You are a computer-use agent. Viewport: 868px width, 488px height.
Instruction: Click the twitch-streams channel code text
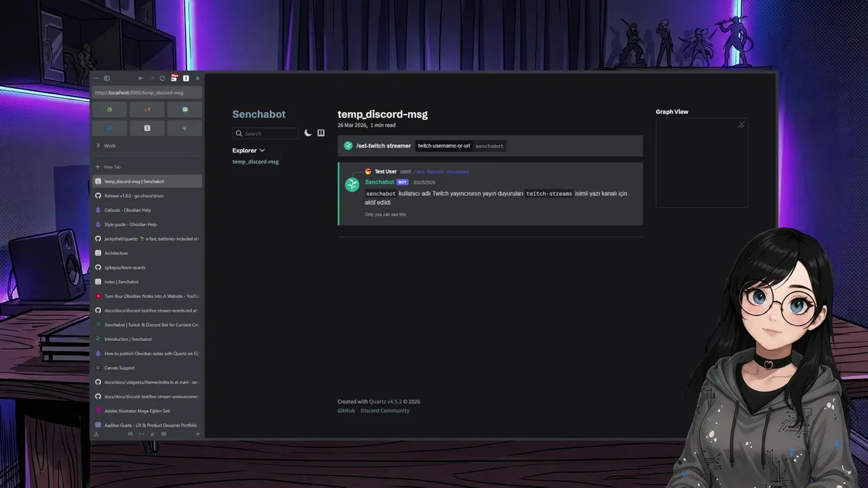click(x=549, y=194)
